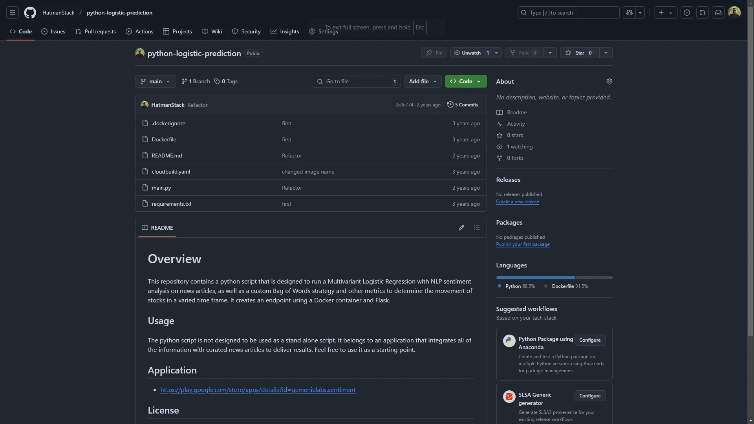Open the notifications inbox icon

click(717, 12)
